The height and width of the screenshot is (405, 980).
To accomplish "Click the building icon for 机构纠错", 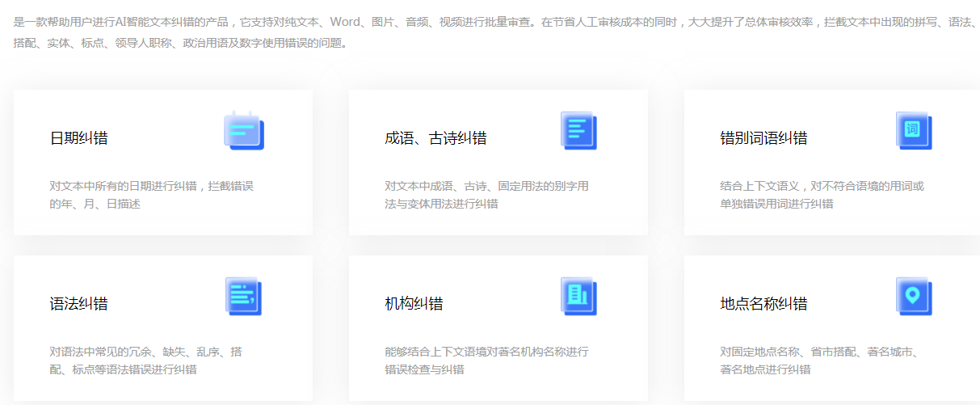I will click(578, 297).
